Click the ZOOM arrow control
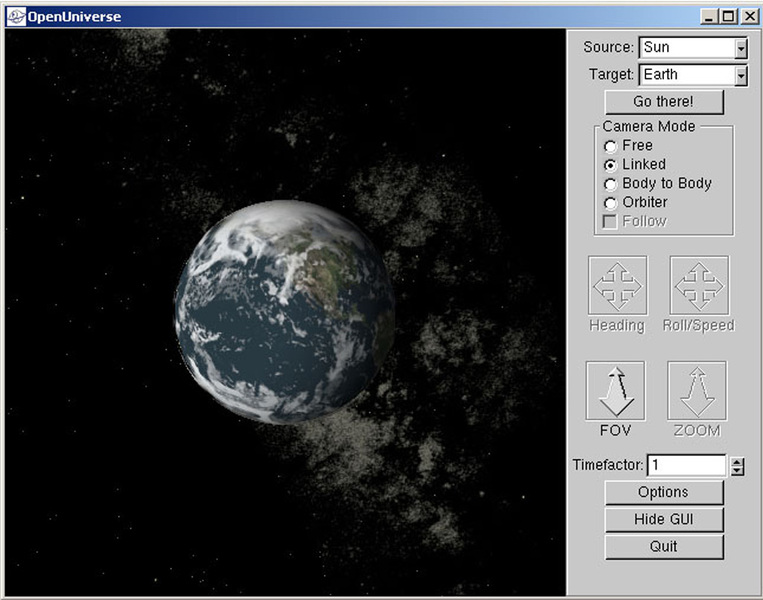 pyautogui.click(x=697, y=391)
